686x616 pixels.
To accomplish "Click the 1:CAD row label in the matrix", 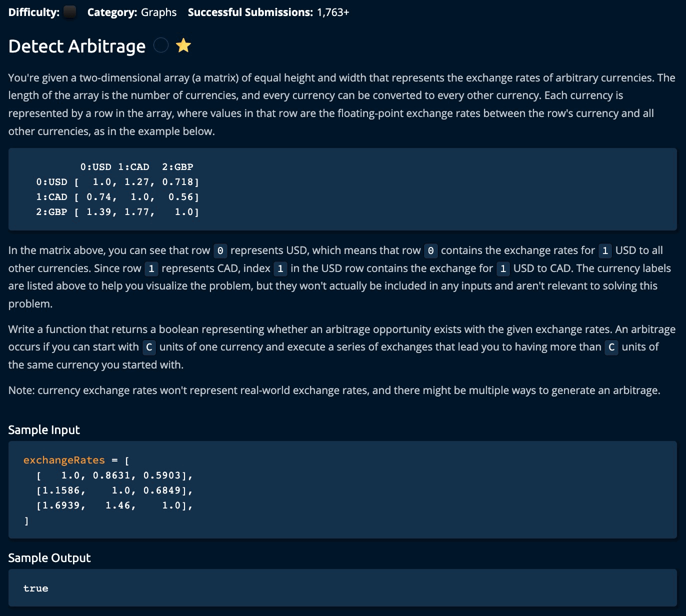I will pos(51,197).
